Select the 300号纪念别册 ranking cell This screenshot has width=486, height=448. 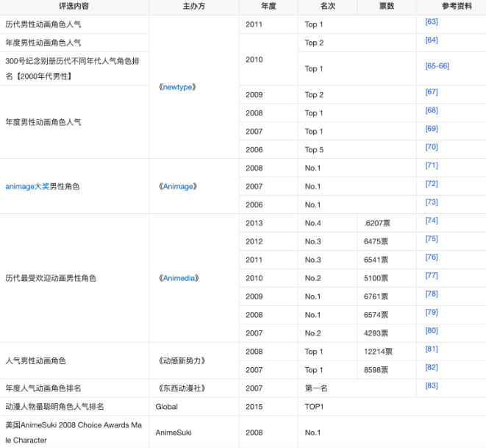[x=74, y=68]
